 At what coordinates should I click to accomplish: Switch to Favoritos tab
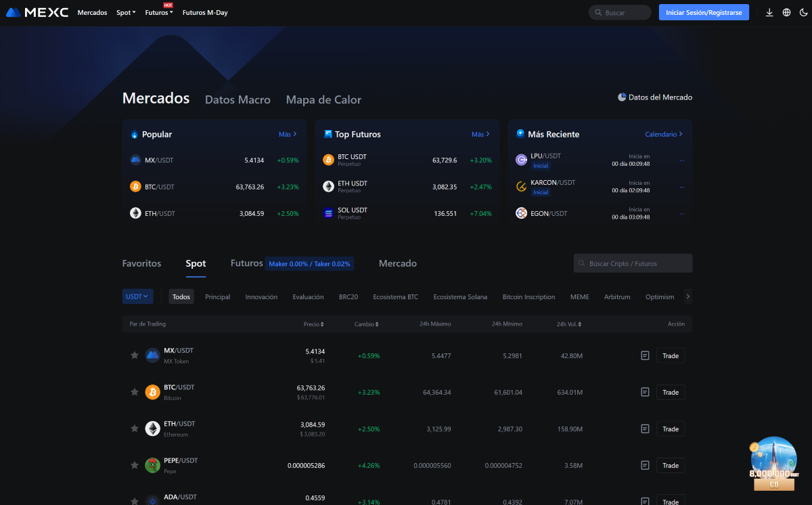tap(141, 263)
